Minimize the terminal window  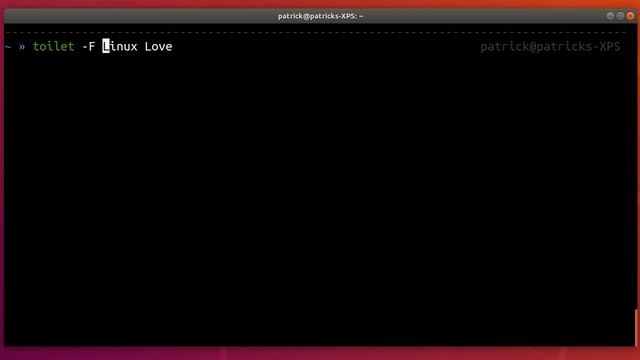click(x=610, y=16)
